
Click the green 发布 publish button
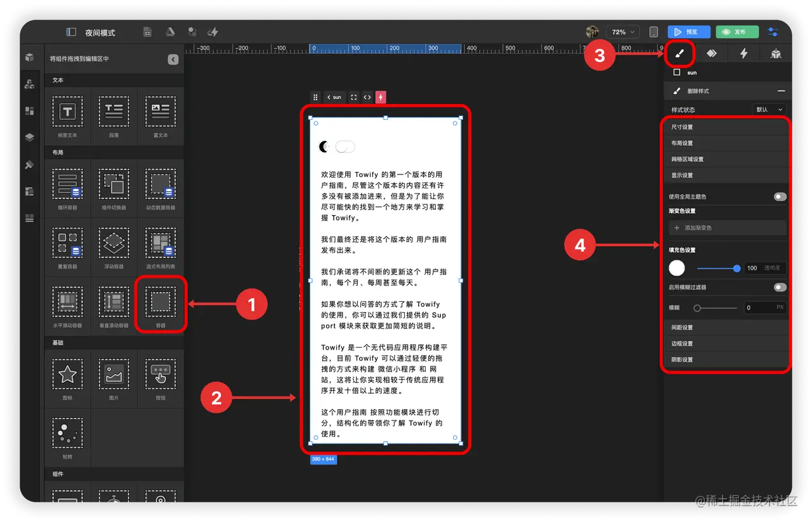tap(737, 32)
